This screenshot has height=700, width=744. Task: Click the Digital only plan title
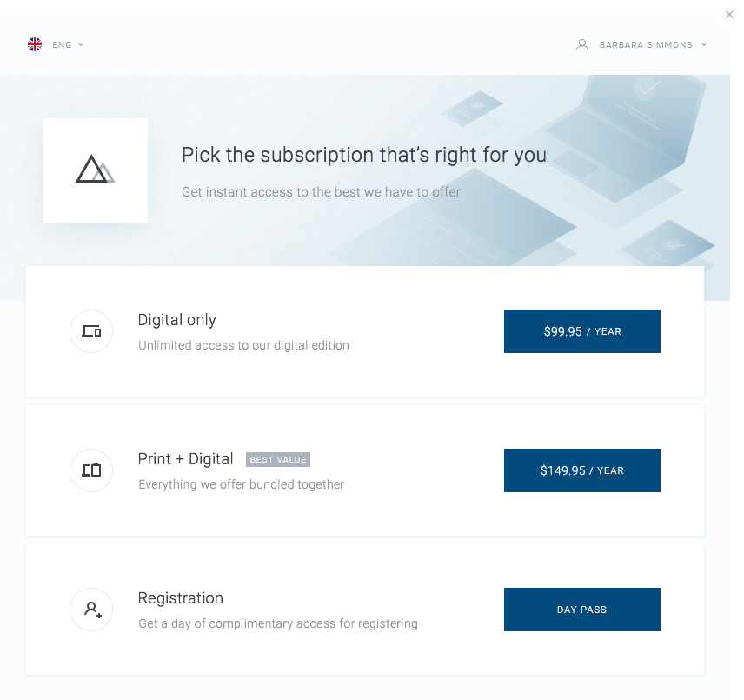(177, 320)
